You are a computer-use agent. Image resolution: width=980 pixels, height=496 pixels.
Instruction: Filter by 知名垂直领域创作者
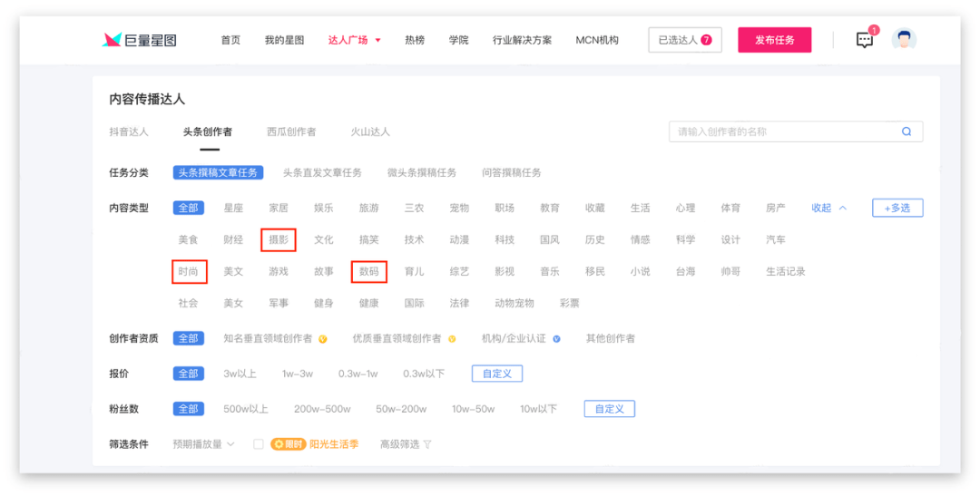tap(268, 338)
